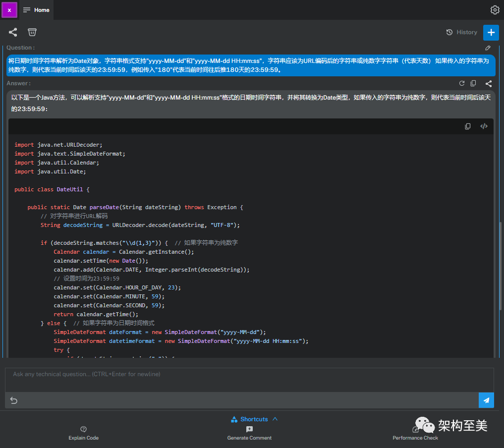Edit the question with pencil icon
Viewport: 504px width, 448px height.
(488, 48)
